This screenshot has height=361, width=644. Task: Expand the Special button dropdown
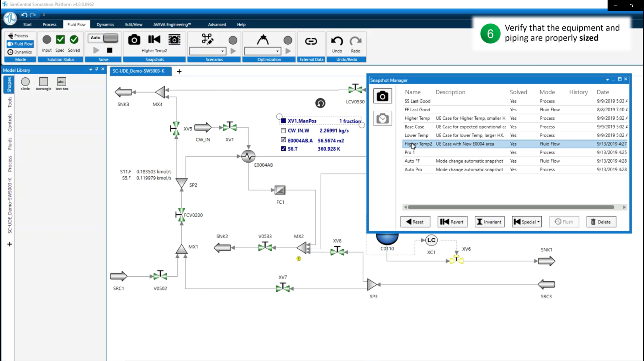(x=539, y=222)
